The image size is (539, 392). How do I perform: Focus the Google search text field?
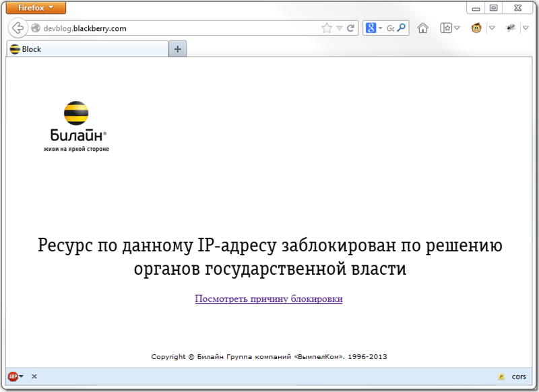pos(390,28)
